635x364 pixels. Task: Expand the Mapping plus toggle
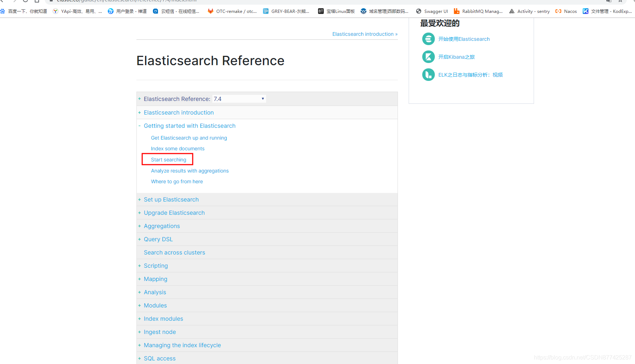pos(139,279)
